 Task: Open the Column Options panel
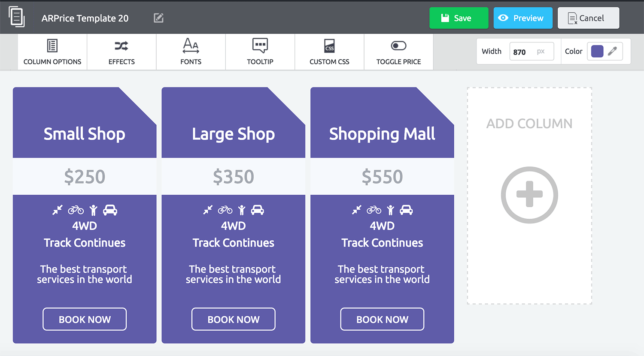click(52, 52)
